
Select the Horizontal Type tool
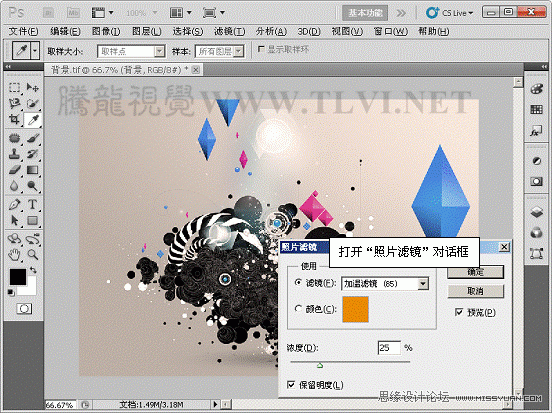pos(32,204)
